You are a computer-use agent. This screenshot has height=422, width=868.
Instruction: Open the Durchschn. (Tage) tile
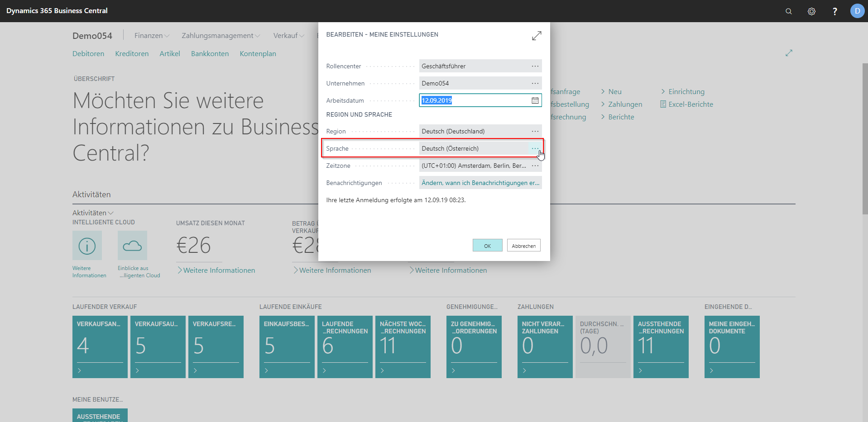(603, 347)
